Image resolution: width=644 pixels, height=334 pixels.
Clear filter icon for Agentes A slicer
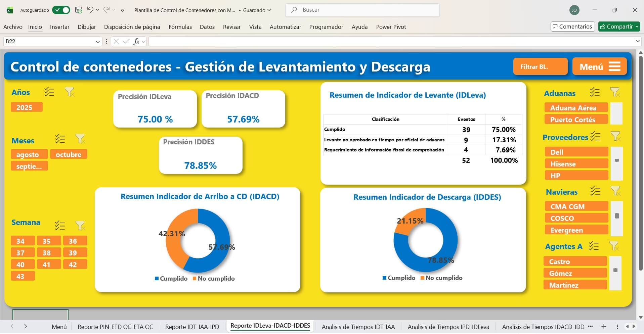[x=614, y=246]
